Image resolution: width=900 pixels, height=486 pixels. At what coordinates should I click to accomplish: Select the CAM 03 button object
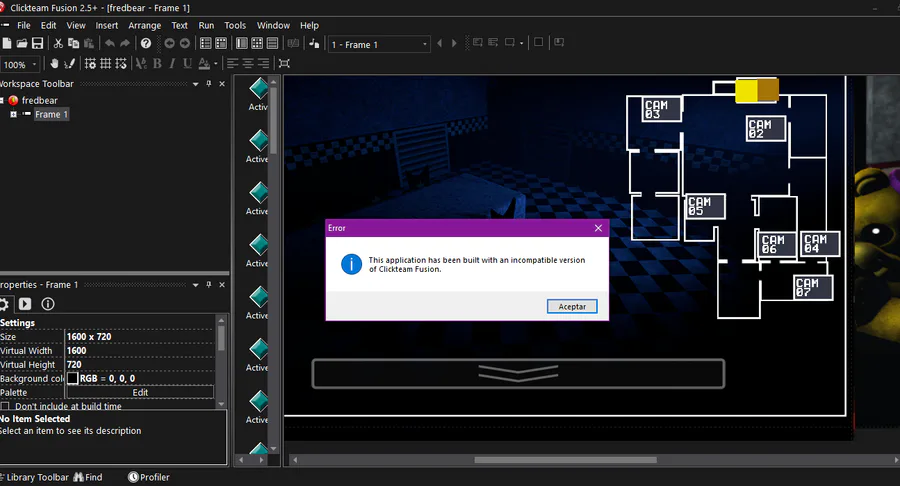click(661, 109)
